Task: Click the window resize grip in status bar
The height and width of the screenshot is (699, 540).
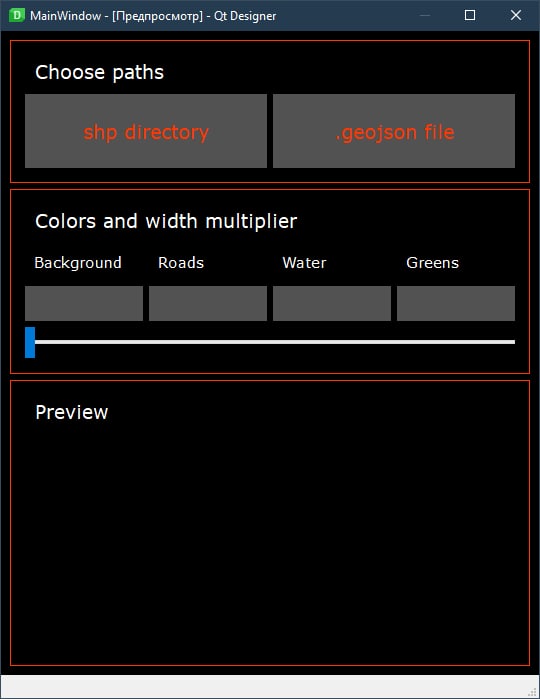Action: [x=532, y=691]
